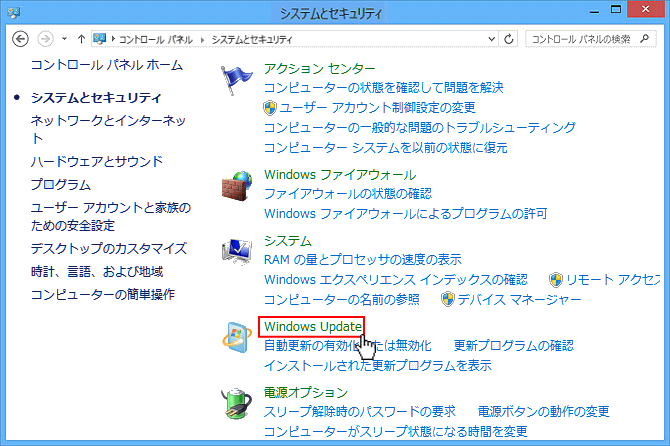This screenshot has height=446, width=670.
Task: Click the Power Options battery icon
Action: pyautogui.click(x=236, y=403)
